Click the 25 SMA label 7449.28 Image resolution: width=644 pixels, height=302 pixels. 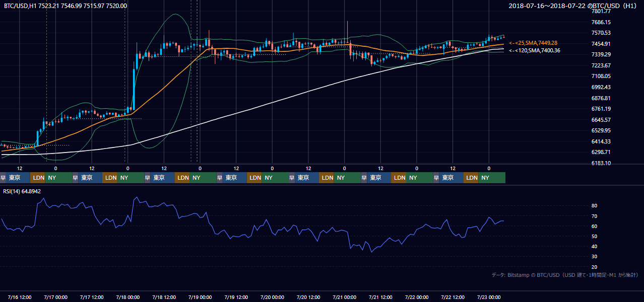pos(533,43)
